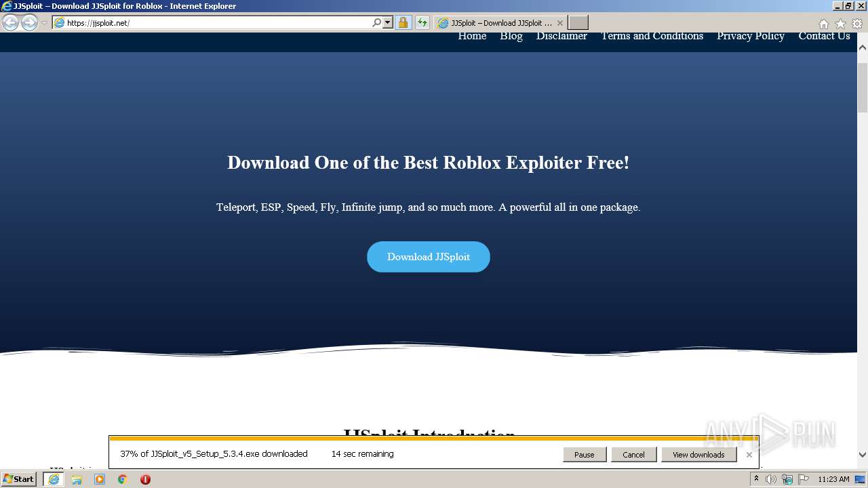The height and width of the screenshot is (488, 868).
Task: Launch Chrome from the taskbar
Action: tap(123, 479)
